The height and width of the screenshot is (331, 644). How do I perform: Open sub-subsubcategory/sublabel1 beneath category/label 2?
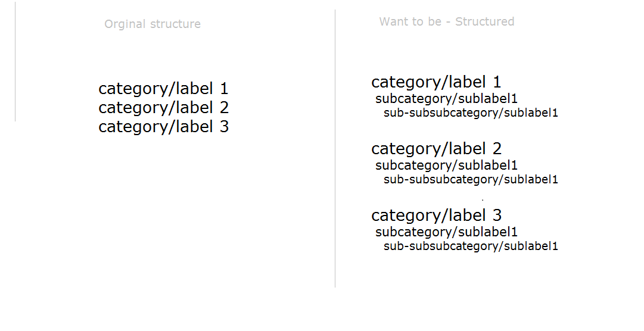point(471,179)
